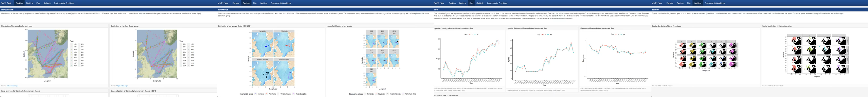
Task: Click the Year legend beside the Dinophyceae map
Action: pos(187,53)
